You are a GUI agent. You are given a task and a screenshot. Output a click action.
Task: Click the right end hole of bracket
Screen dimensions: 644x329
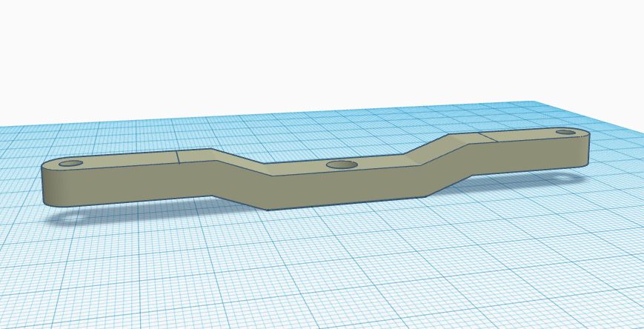pyautogui.click(x=566, y=132)
